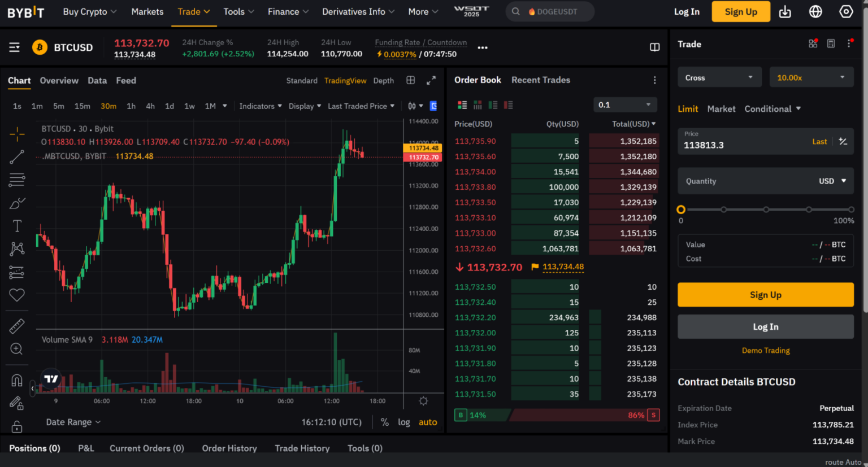Open the chart zoom-in tool
The image size is (868, 467).
pyautogui.click(x=17, y=349)
